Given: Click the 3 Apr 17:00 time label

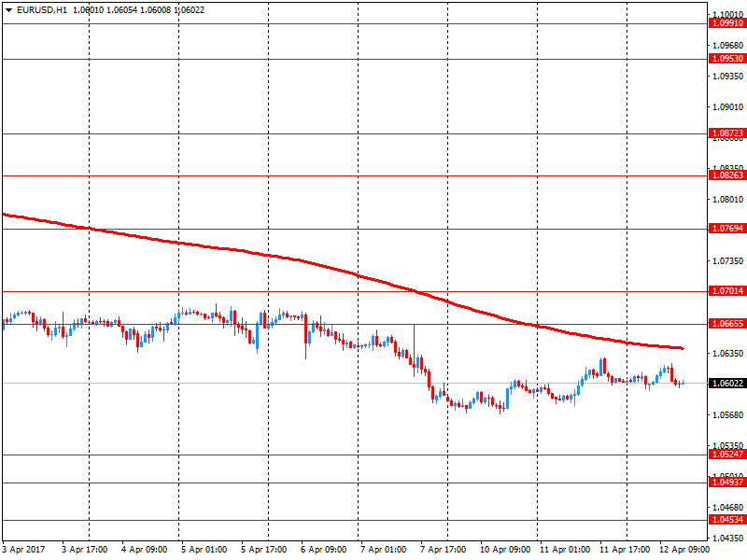Looking at the screenshot, I should pos(85,550).
